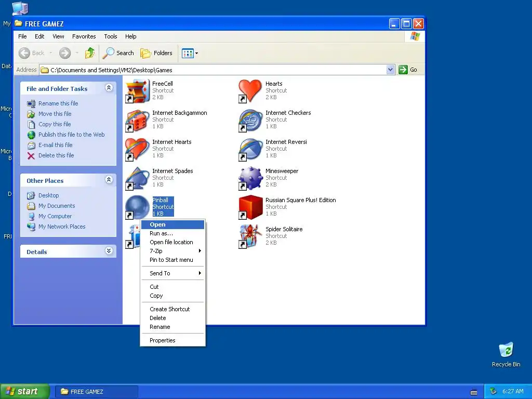The width and height of the screenshot is (532, 399).
Task: Select the Internet Hearts icon
Action: pos(137,149)
